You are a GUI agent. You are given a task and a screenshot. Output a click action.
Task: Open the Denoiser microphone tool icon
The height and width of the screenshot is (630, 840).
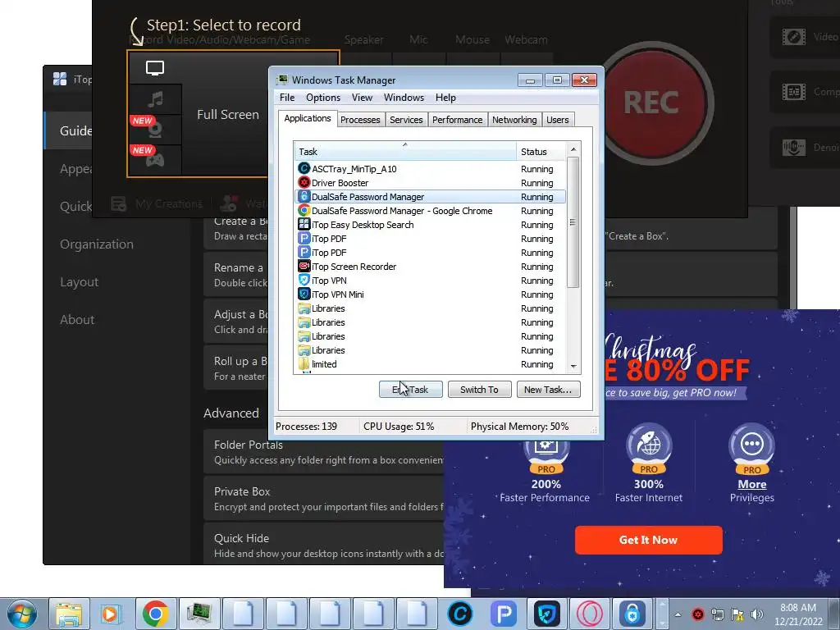(x=793, y=148)
